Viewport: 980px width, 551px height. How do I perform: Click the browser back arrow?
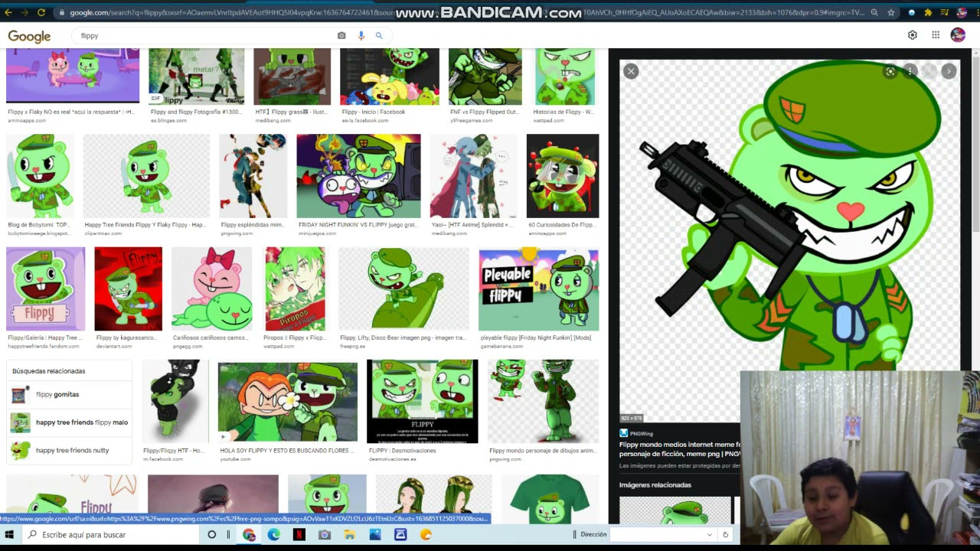[8, 12]
